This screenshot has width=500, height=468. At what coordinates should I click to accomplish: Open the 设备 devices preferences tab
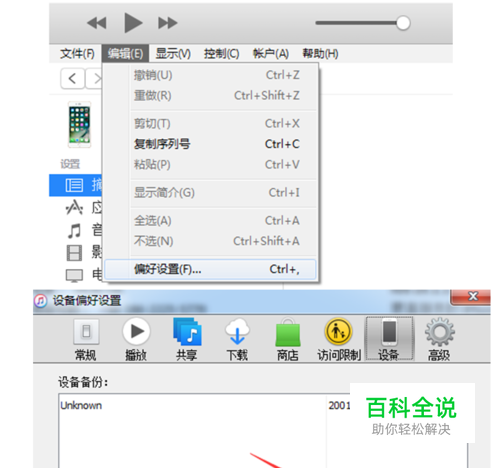coord(389,339)
